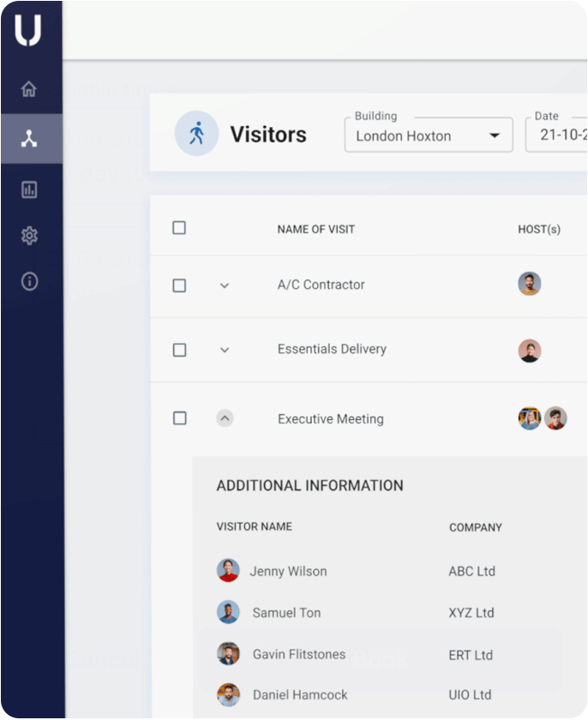
Task: Click Daniel Hamcock's avatar
Action: point(228,695)
